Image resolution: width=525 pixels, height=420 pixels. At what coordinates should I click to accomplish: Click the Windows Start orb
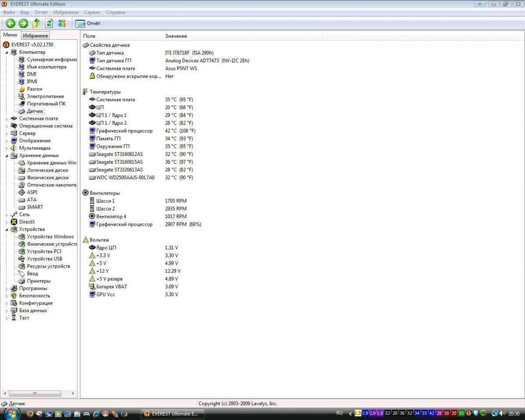[11, 413]
